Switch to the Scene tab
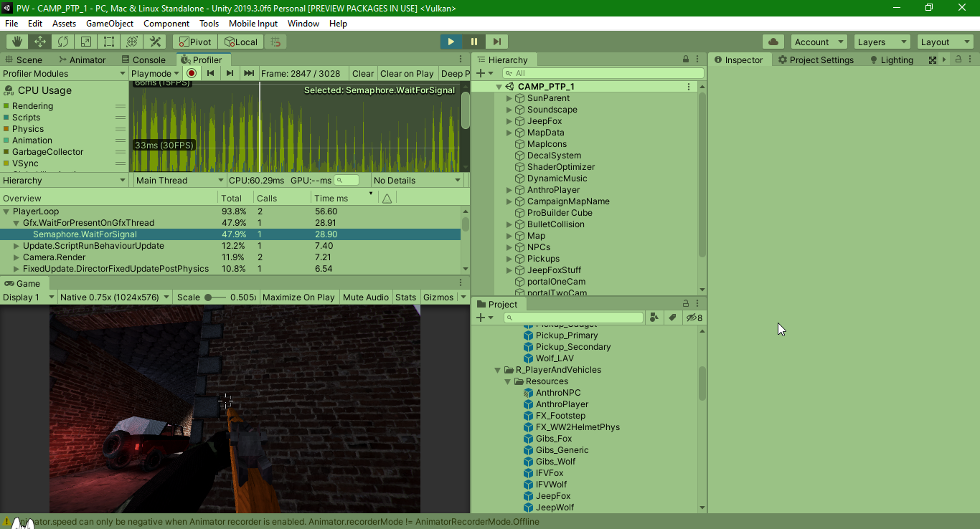Image resolution: width=980 pixels, height=529 pixels. [x=23, y=59]
